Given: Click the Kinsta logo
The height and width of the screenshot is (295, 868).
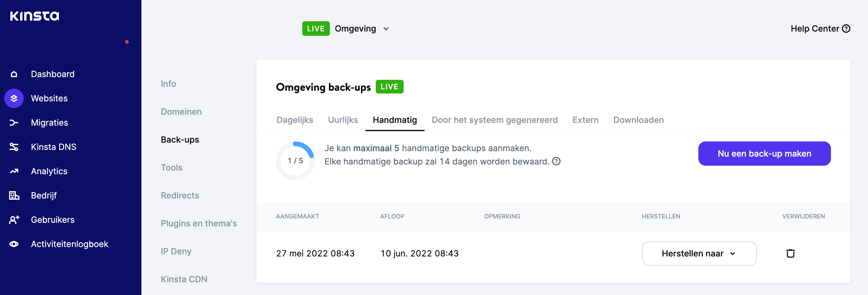Looking at the screenshot, I should tap(35, 15).
